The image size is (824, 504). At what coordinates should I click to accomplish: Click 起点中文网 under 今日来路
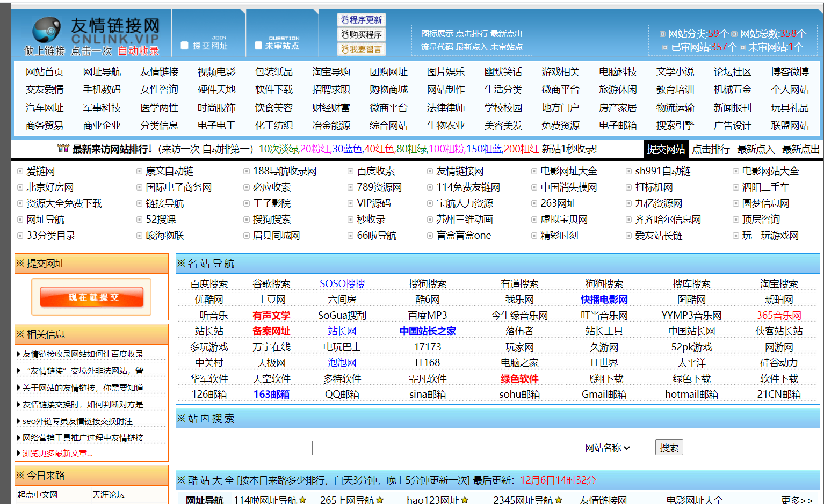[37, 495]
